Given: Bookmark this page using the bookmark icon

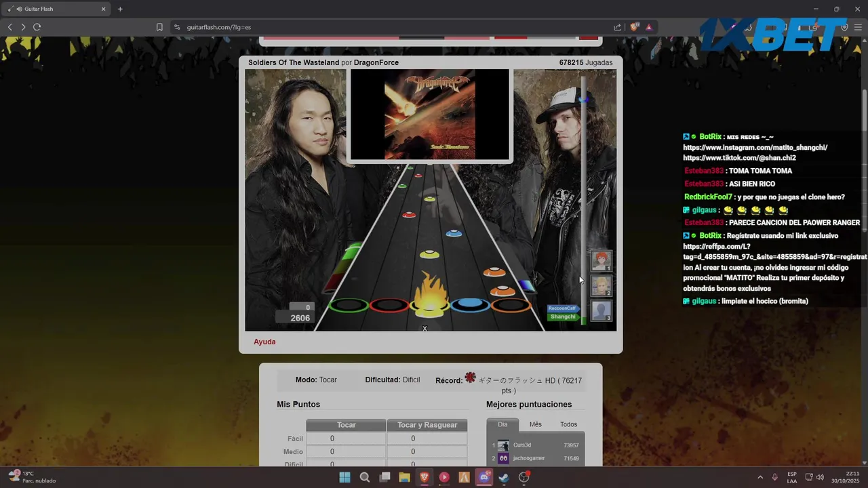Looking at the screenshot, I should pyautogui.click(x=159, y=27).
